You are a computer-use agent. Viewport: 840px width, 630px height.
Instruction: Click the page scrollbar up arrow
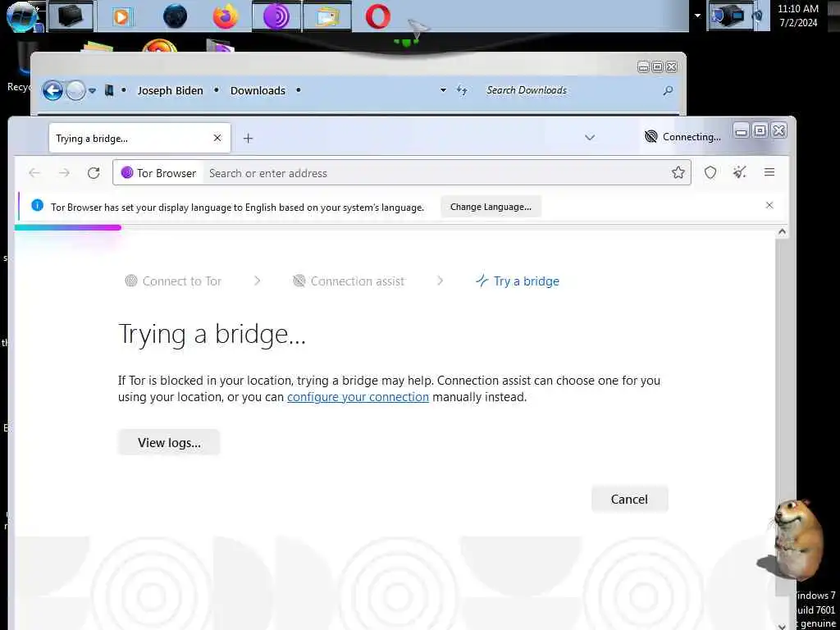(782, 232)
